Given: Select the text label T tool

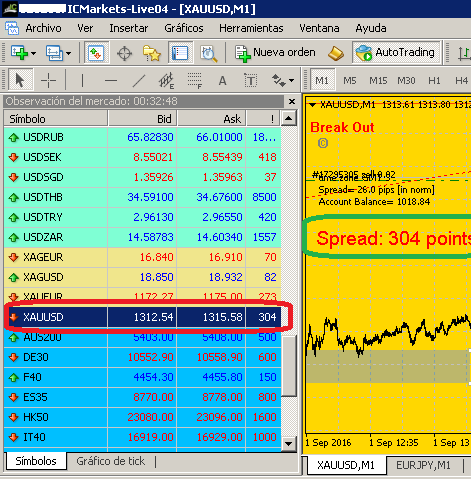Looking at the screenshot, I should pyautogui.click(x=250, y=80).
